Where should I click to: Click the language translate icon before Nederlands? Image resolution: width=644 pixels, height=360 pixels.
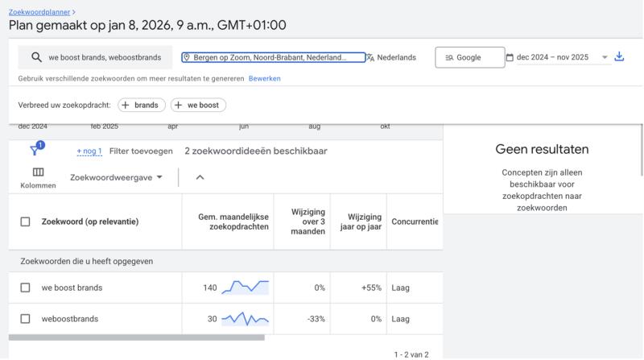370,57
